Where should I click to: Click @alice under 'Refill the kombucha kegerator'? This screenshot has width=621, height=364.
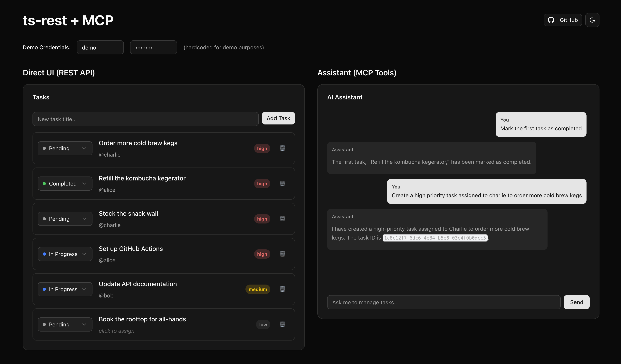[107, 190]
